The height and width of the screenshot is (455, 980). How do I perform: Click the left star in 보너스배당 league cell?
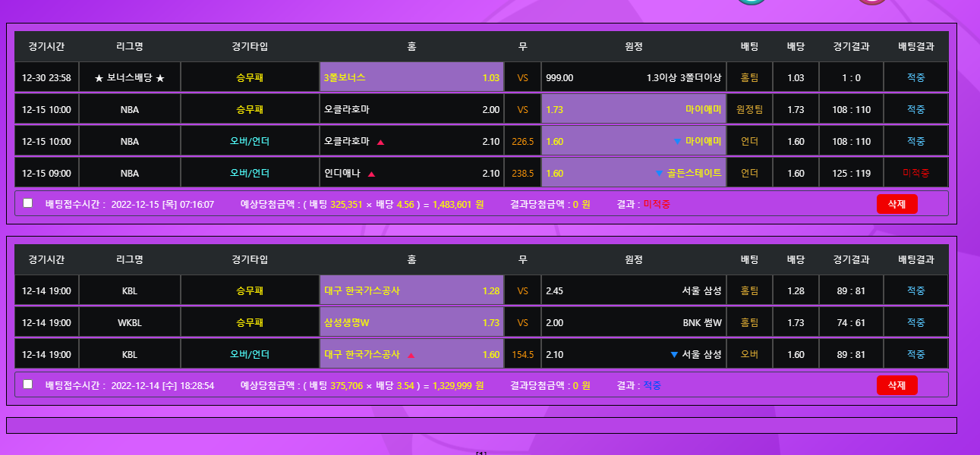(99, 78)
